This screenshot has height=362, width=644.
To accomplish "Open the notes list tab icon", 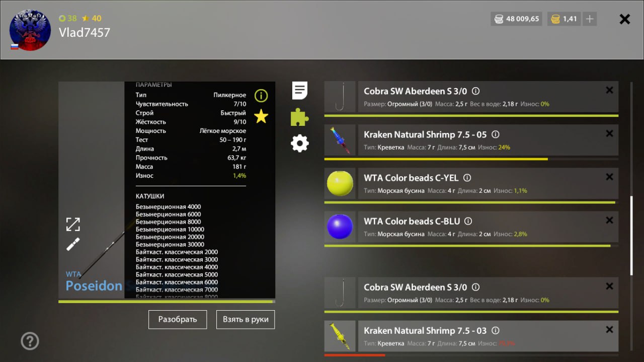I will (300, 91).
